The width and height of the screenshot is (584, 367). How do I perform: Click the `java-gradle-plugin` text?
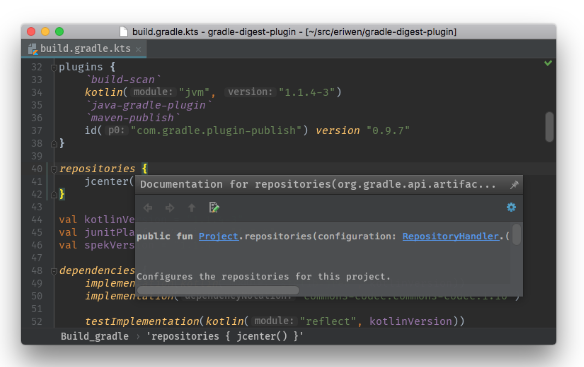[149, 105]
